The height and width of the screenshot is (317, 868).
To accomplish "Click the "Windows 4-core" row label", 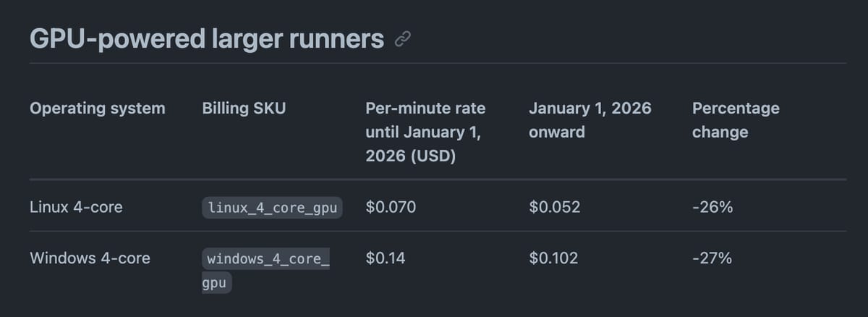I will tap(90, 258).
